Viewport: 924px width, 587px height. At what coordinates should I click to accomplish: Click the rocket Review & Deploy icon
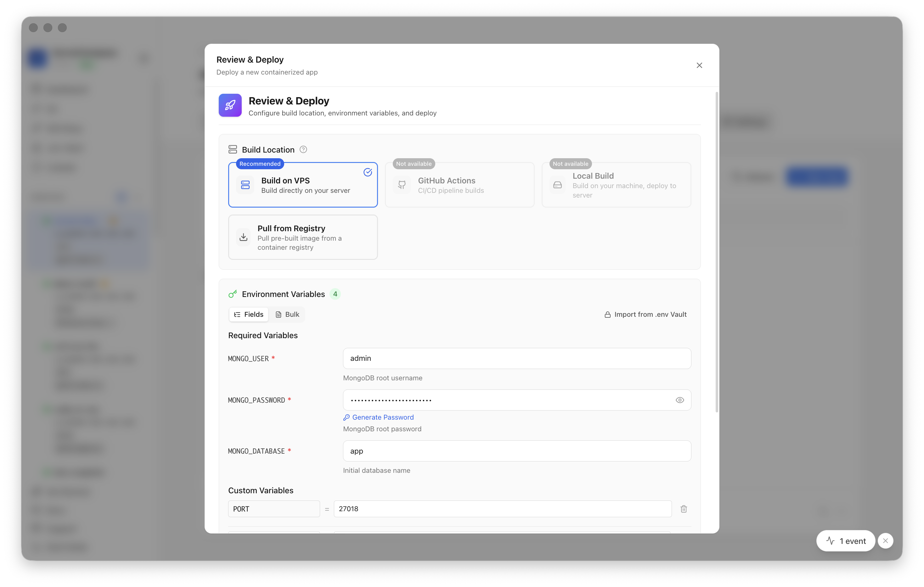pyautogui.click(x=230, y=105)
